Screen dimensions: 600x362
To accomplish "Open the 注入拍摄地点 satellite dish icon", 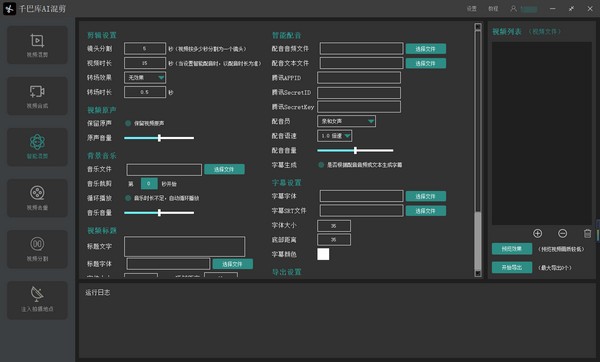I will click(37, 294).
